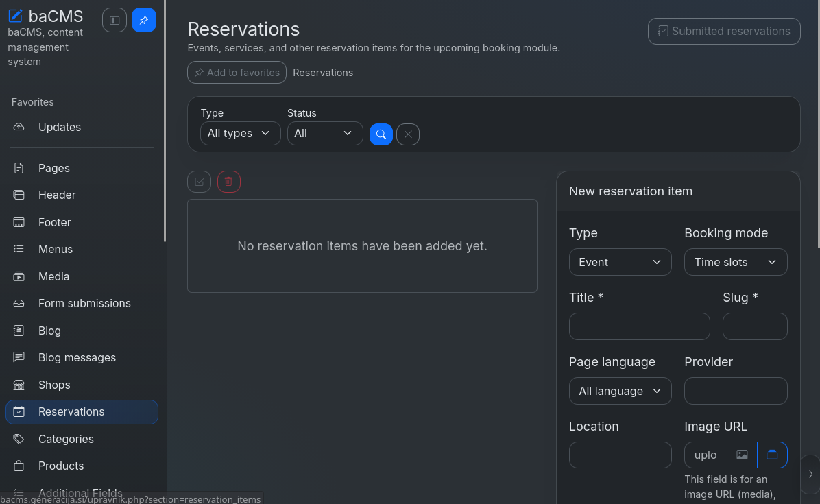Open the Type filter dropdown showing All types
Screen dimensions: 820x504
[x=241, y=133]
